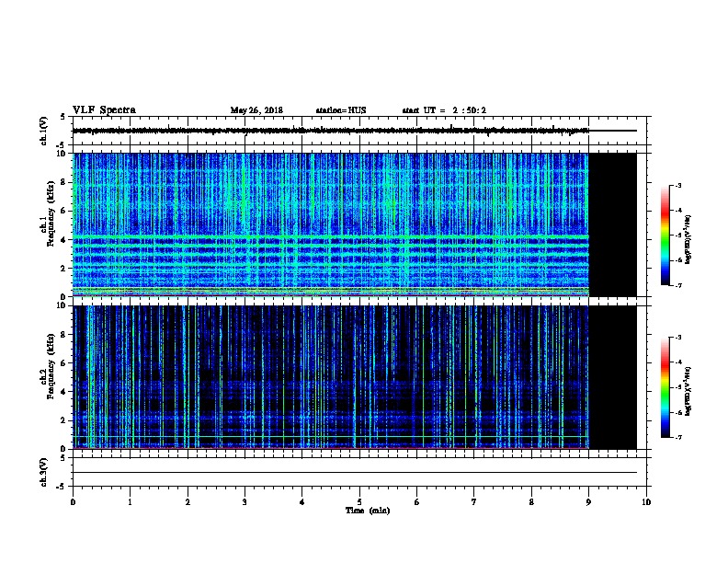Click time axis tick label "7"
The height and width of the screenshot is (563, 728).
[x=474, y=502]
